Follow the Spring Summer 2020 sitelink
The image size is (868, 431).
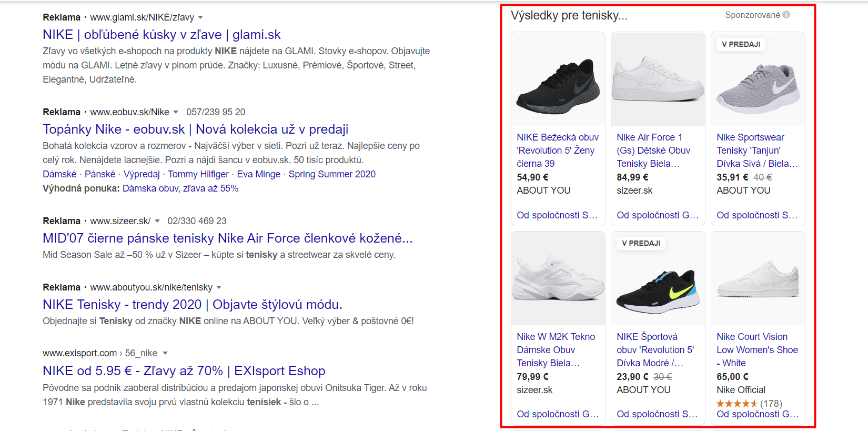pos(332,174)
